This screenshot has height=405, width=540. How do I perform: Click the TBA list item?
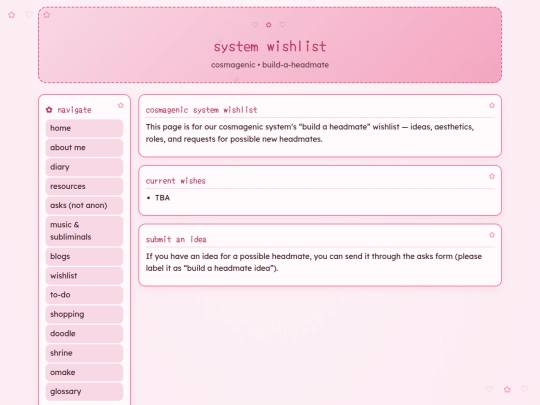tap(162, 198)
